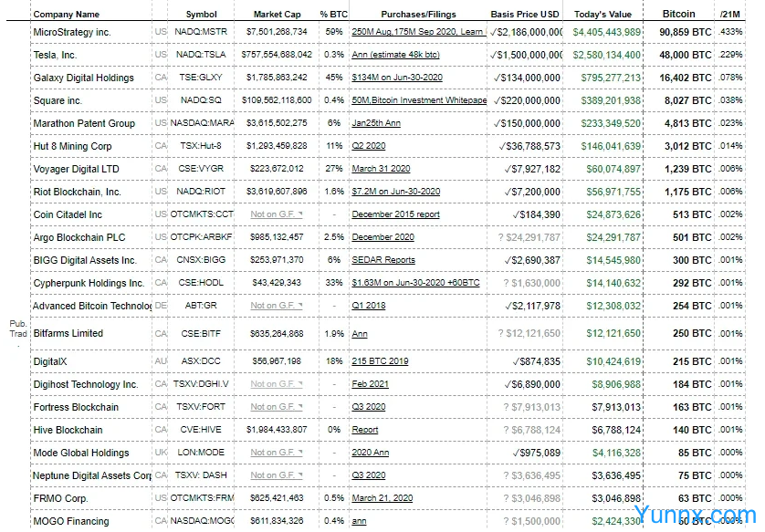Open MicroStrategy's 250M Aug, 175M Sep 2020 filing link
The width and height of the screenshot is (765, 532).
point(418,32)
